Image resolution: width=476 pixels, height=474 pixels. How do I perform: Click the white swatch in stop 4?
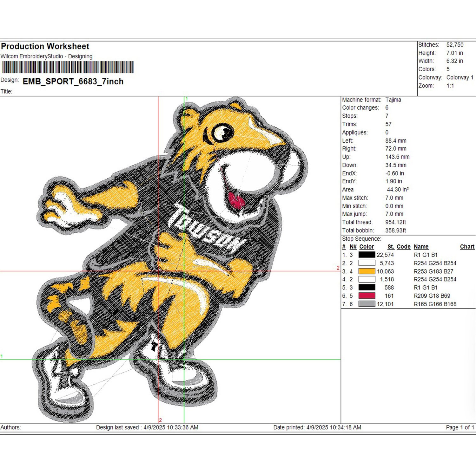point(367,279)
